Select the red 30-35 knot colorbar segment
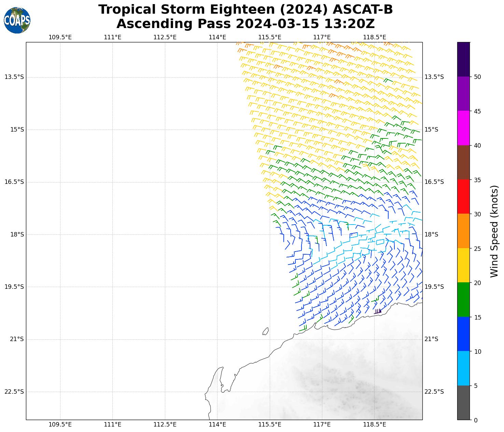The height and width of the screenshot is (432, 504). [x=463, y=197]
